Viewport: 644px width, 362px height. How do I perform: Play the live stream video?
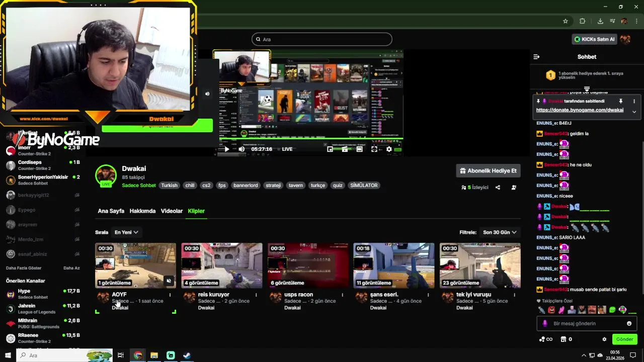[226, 149]
